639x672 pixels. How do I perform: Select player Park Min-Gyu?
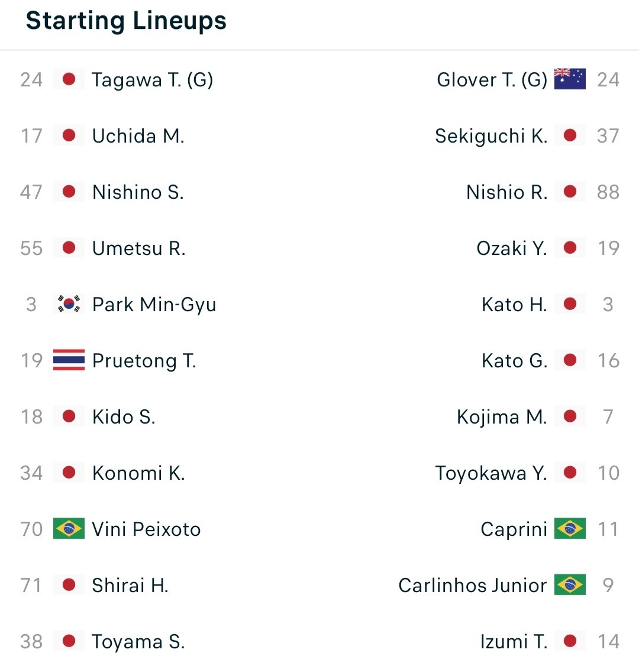(154, 305)
